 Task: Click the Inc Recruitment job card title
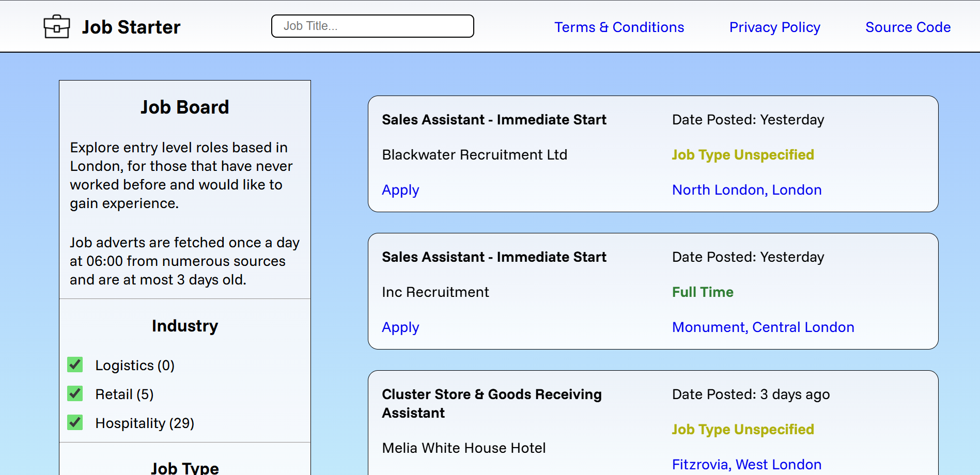click(494, 257)
